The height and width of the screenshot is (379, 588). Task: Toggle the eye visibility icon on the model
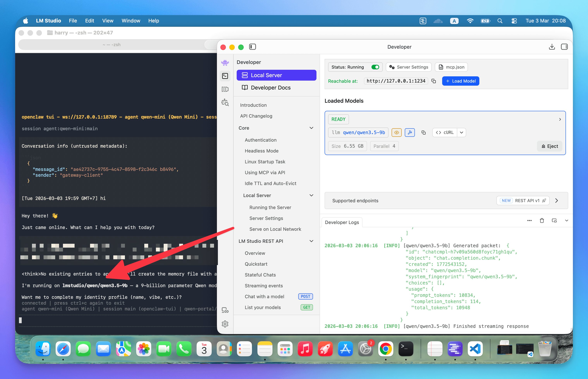pos(396,132)
